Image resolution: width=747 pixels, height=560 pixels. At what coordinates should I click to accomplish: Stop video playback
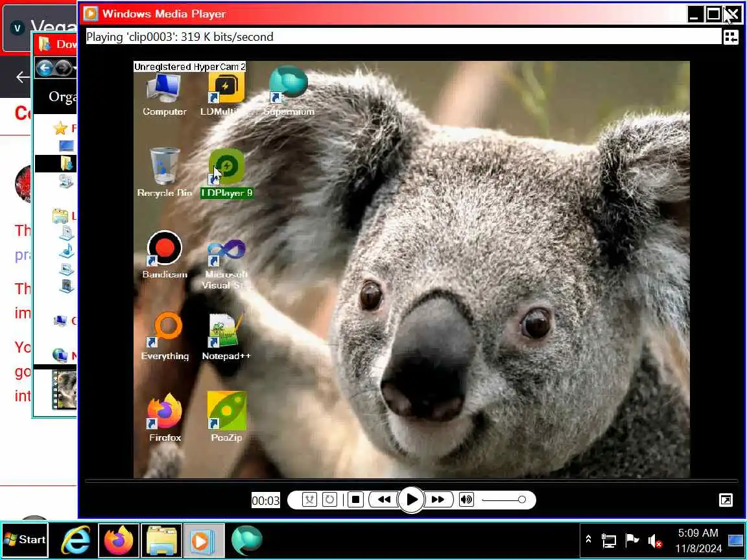pos(355,500)
